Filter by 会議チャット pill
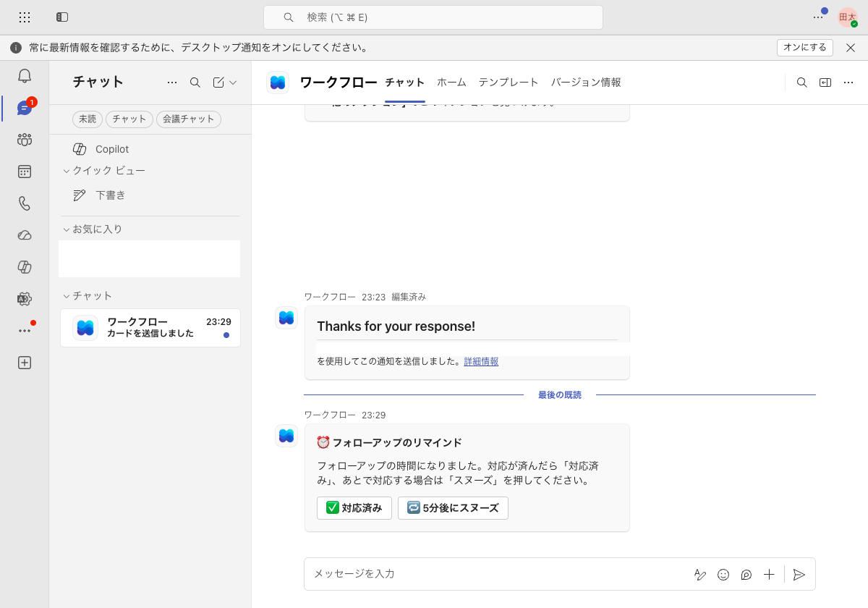868x608 pixels. (189, 119)
